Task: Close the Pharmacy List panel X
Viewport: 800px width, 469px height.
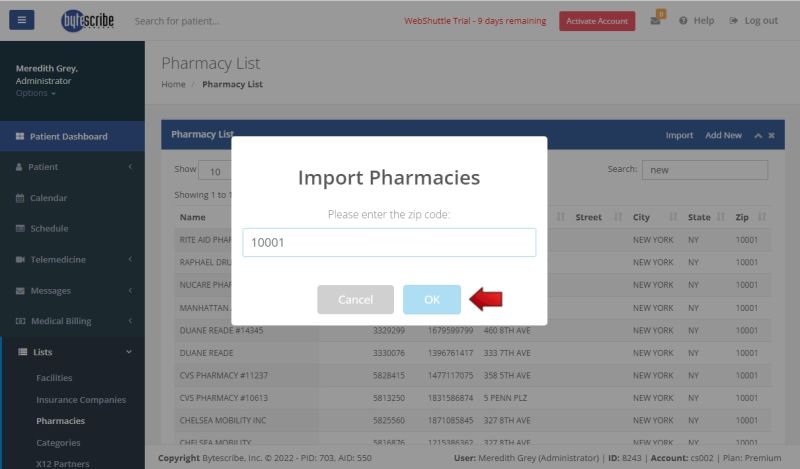Action: 771,135
